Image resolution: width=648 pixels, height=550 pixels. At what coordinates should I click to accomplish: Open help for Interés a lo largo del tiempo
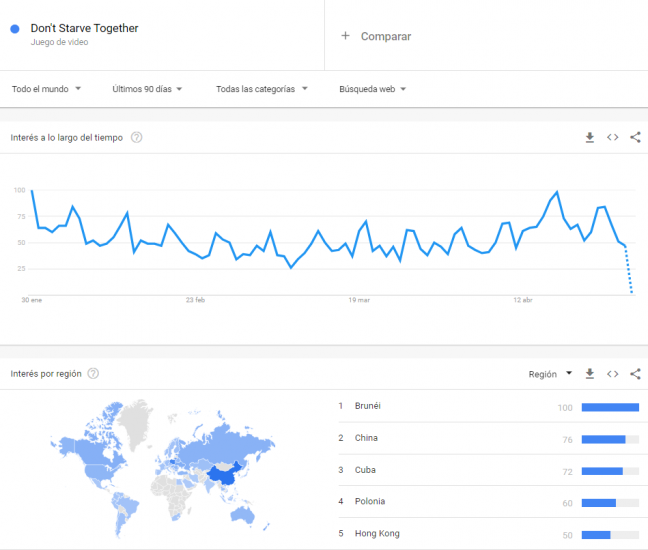(136, 138)
